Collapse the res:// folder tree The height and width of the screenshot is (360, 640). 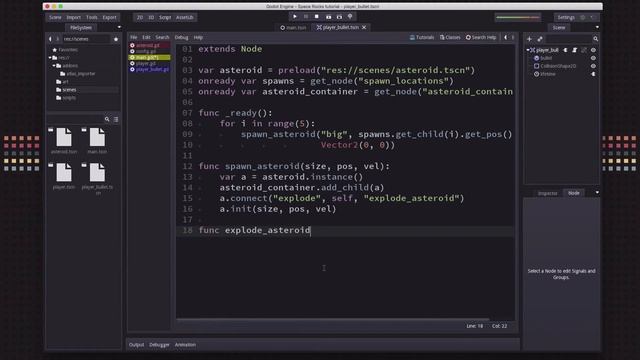click(x=50, y=58)
